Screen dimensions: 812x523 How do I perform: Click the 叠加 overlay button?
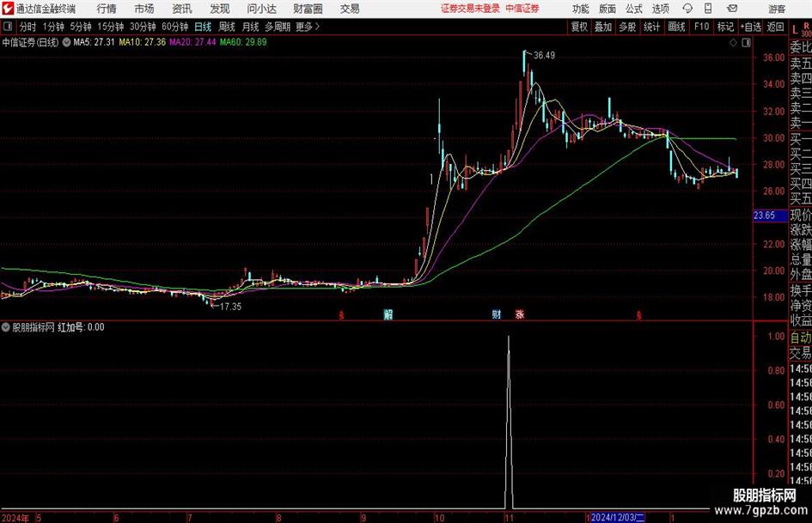[603, 27]
